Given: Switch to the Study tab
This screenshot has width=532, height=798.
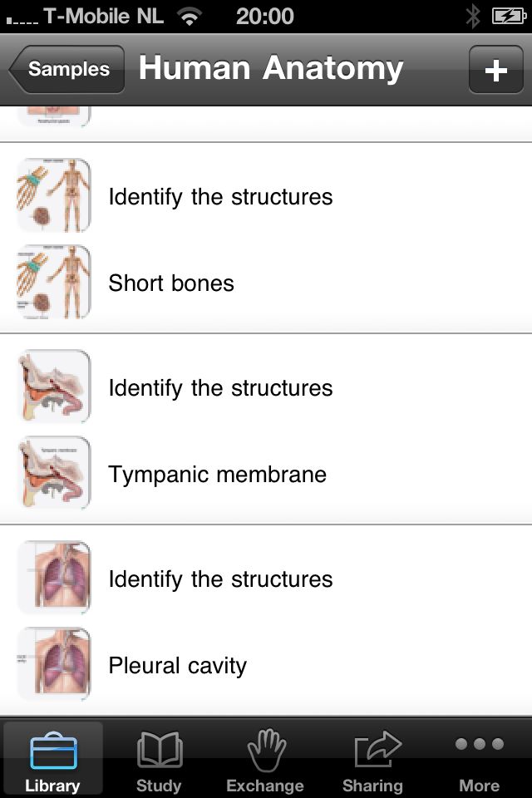Looking at the screenshot, I should 159,759.
